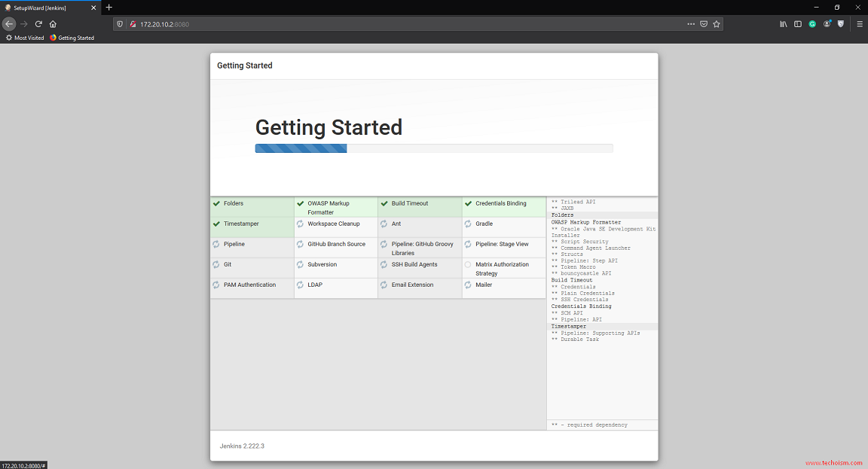Click the Email Extension plugin cell
Image resolution: width=868 pixels, height=469 pixels.
point(420,288)
